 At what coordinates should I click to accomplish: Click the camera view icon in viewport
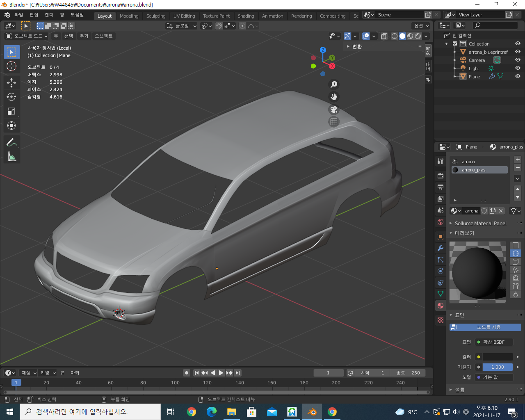[334, 110]
